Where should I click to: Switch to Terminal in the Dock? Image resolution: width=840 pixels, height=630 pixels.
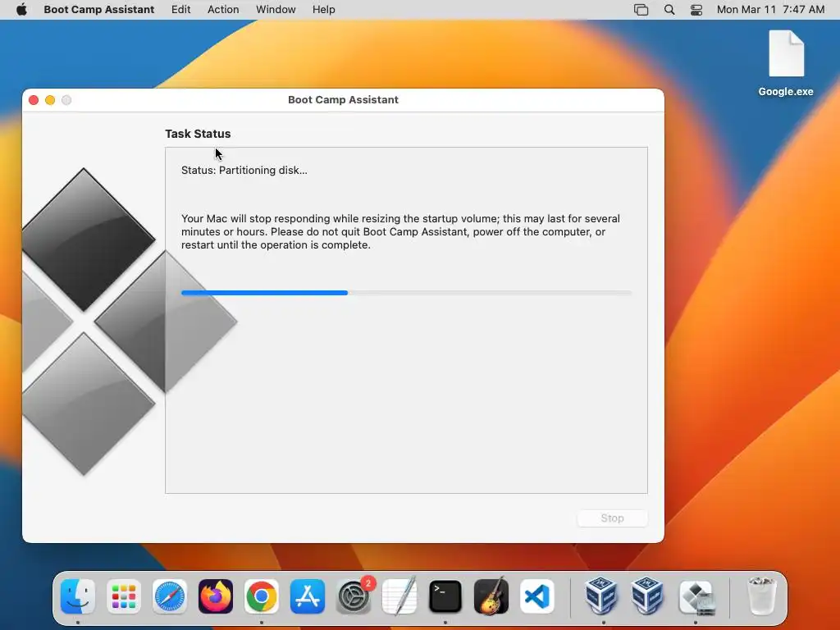[x=445, y=596]
